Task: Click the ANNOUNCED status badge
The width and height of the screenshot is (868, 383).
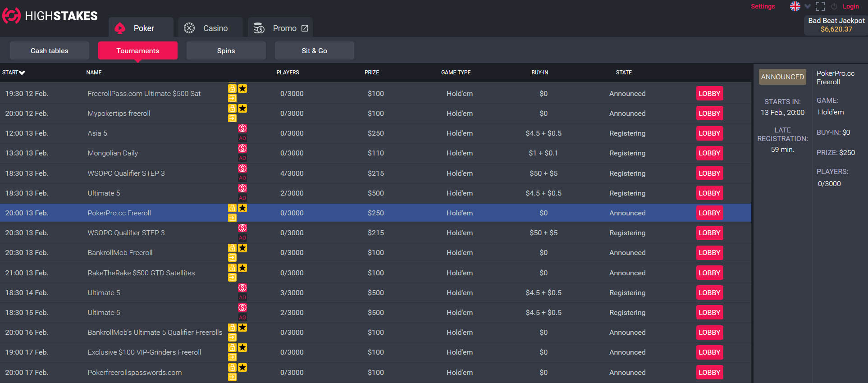Action: click(782, 77)
